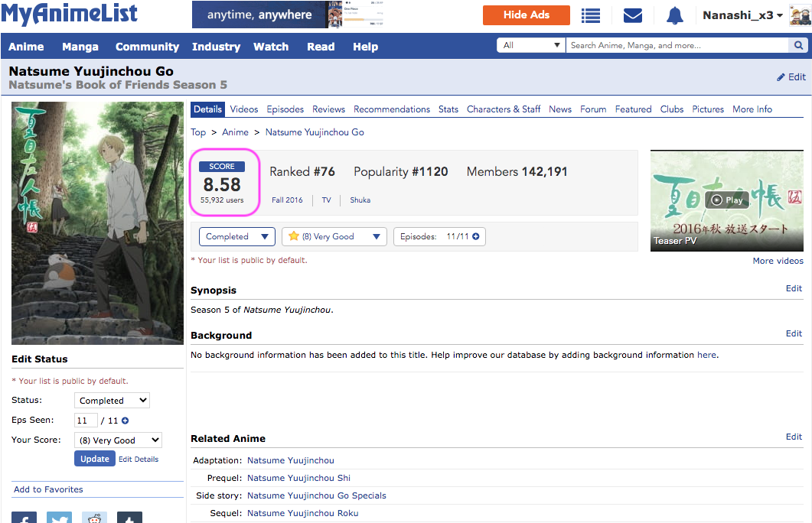812x523 pixels.
Task: Open the Completed status dropdown under the score
Action: (236, 237)
